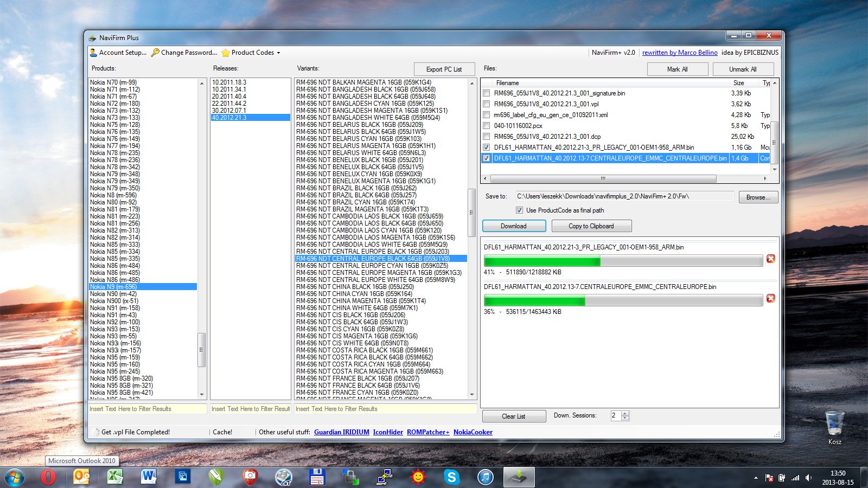Uncheck the PR_LEGACY ARM.bin file checkbox
Screen dimensions: 868x488
pos(487,147)
